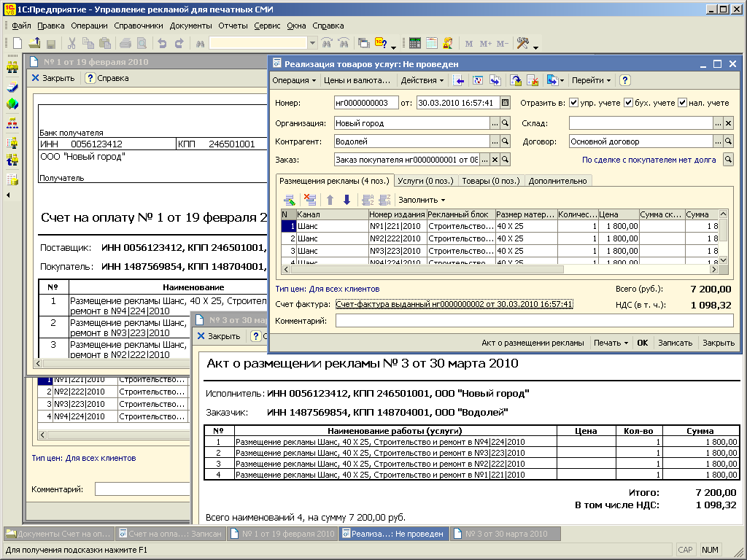The height and width of the screenshot is (560, 747).
Task: Click the add row icon in table toolbar
Action: [x=289, y=200]
